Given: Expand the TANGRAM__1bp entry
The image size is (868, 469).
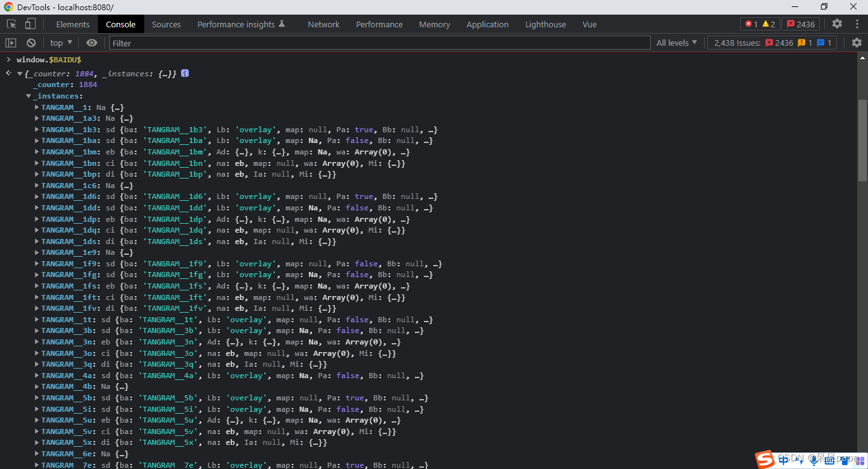Looking at the screenshot, I should 37,174.
